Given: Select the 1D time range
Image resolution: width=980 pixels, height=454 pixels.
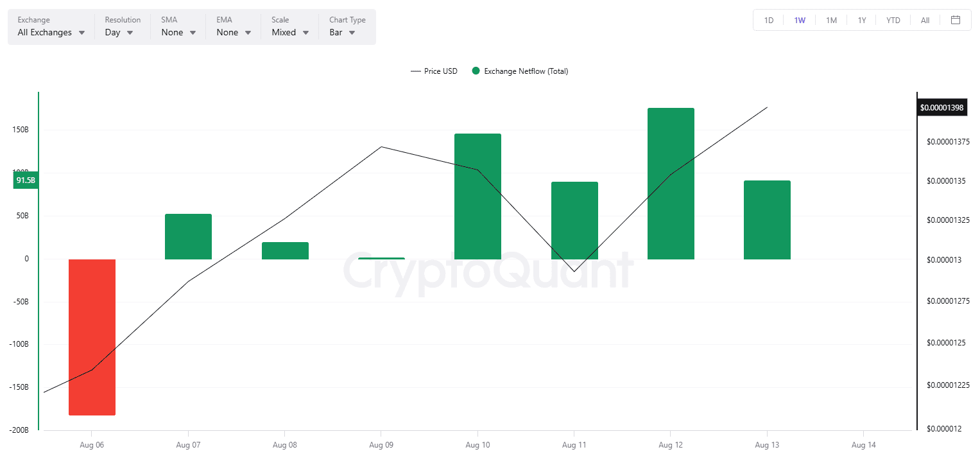Looking at the screenshot, I should click(768, 21).
